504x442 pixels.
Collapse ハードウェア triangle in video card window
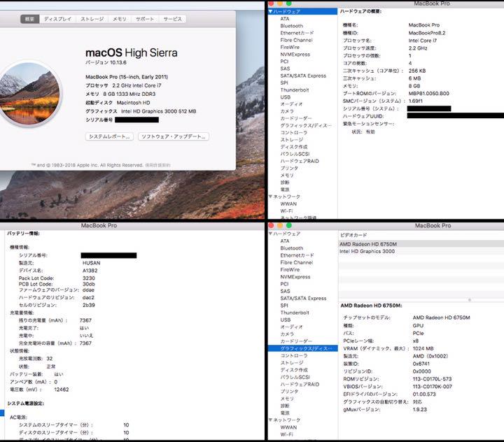point(270,234)
